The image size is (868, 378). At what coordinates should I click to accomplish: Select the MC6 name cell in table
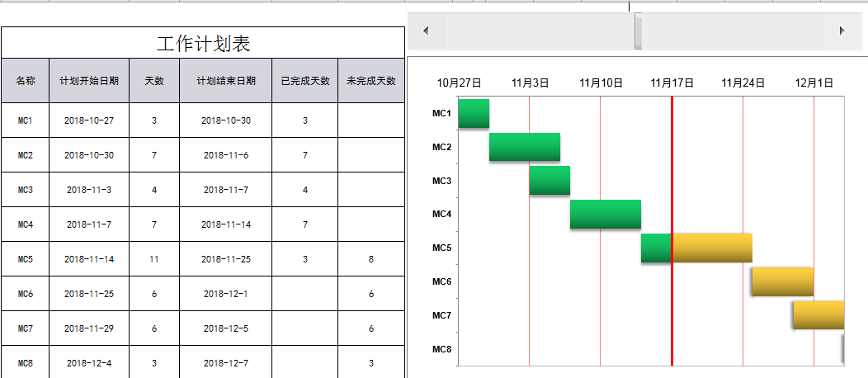click(x=26, y=294)
